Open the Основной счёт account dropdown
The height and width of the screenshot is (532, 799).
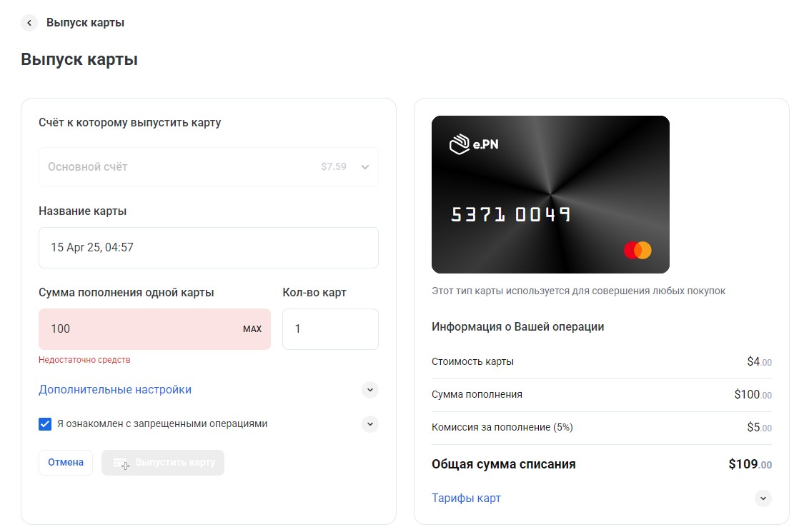[x=209, y=167]
